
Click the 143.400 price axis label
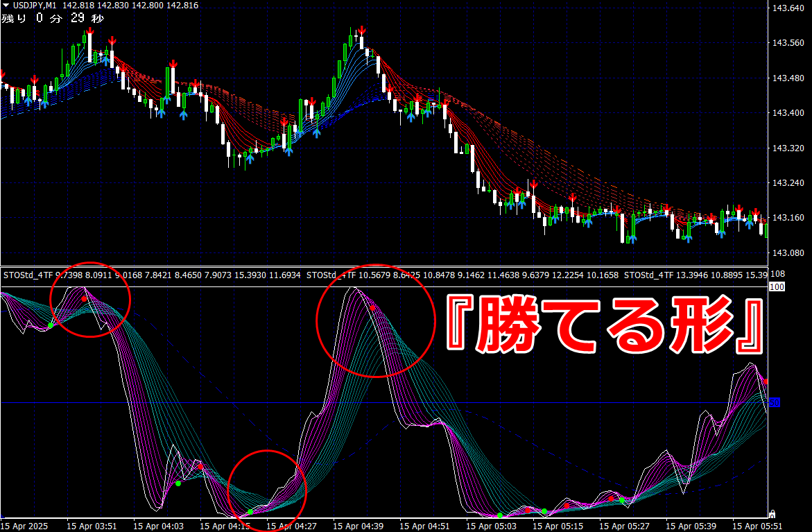tap(788, 113)
